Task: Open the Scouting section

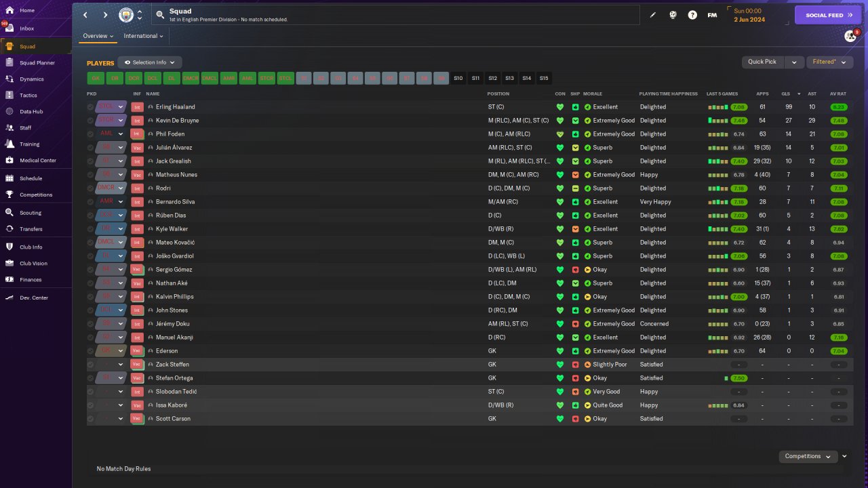Action: click(x=30, y=213)
